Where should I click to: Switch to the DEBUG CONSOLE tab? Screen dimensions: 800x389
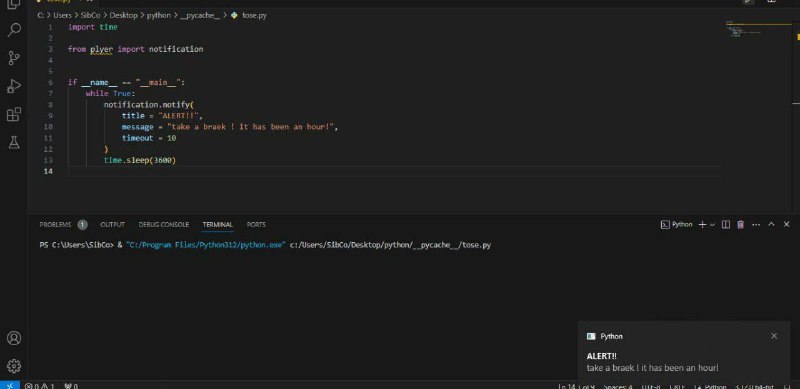[x=164, y=225]
